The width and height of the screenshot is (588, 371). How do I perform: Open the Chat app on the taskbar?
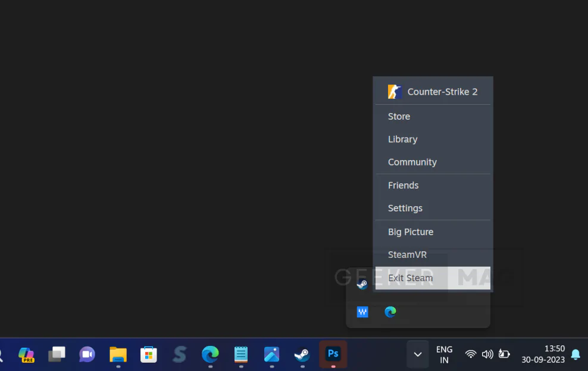(x=87, y=354)
